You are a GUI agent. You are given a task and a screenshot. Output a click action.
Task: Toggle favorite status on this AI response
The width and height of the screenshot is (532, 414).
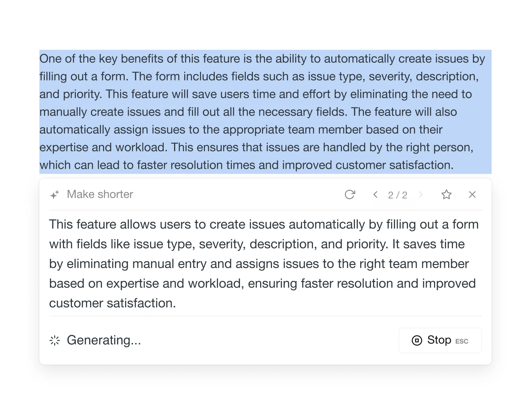tap(447, 194)
